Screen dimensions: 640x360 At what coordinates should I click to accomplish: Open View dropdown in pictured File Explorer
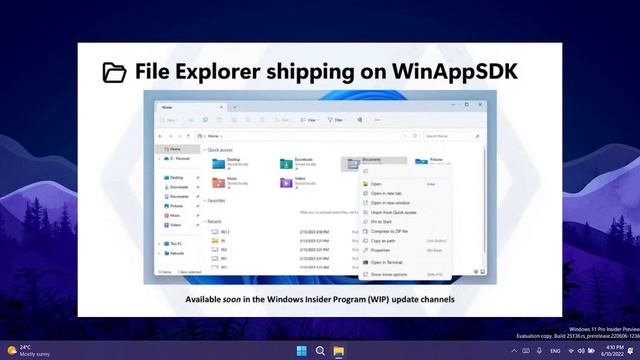coord(309,120)
